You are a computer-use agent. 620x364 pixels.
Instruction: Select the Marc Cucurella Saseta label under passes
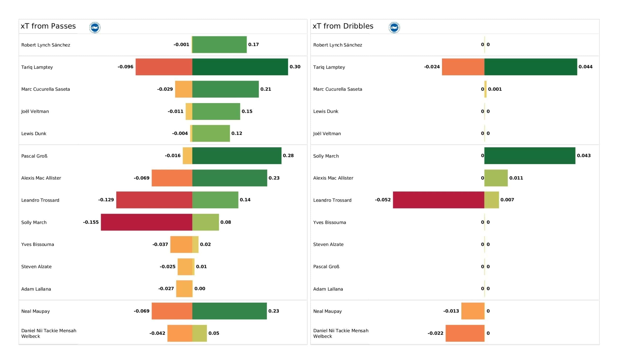pos(46,89)
